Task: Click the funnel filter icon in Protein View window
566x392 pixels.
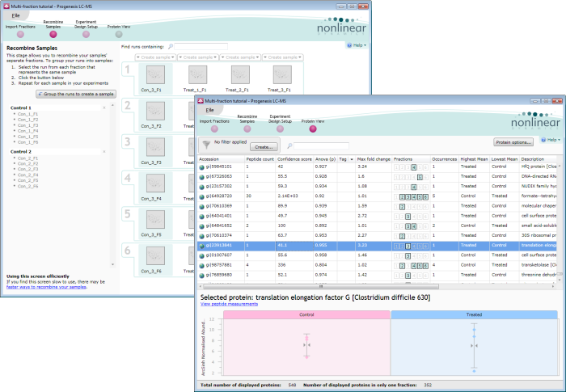Action: (x=206, y=145)
